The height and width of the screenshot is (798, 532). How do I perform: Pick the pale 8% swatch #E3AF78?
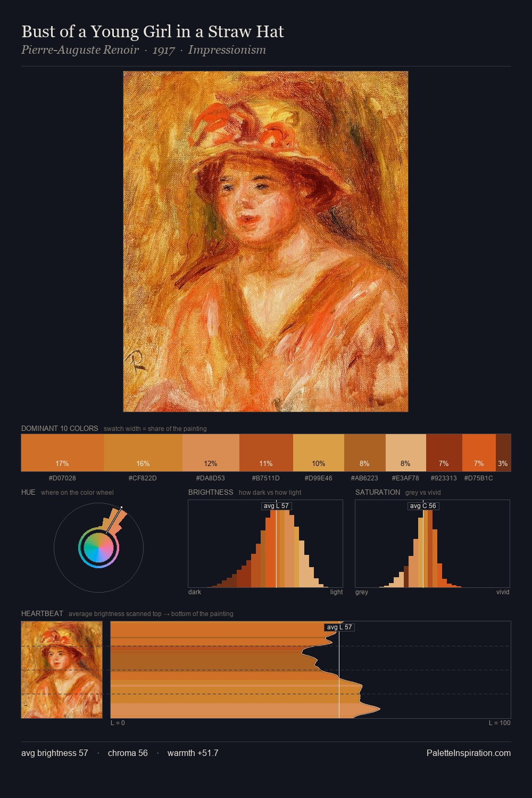(405, 453)
